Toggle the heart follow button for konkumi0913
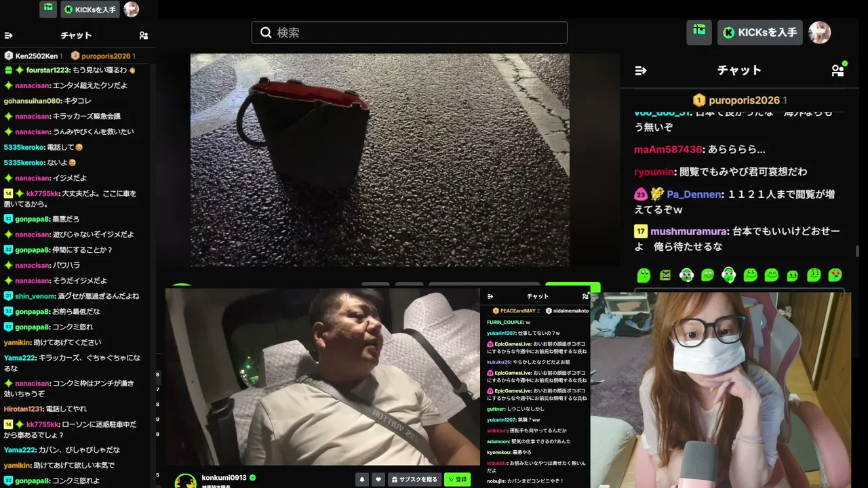 click(378, 480)
